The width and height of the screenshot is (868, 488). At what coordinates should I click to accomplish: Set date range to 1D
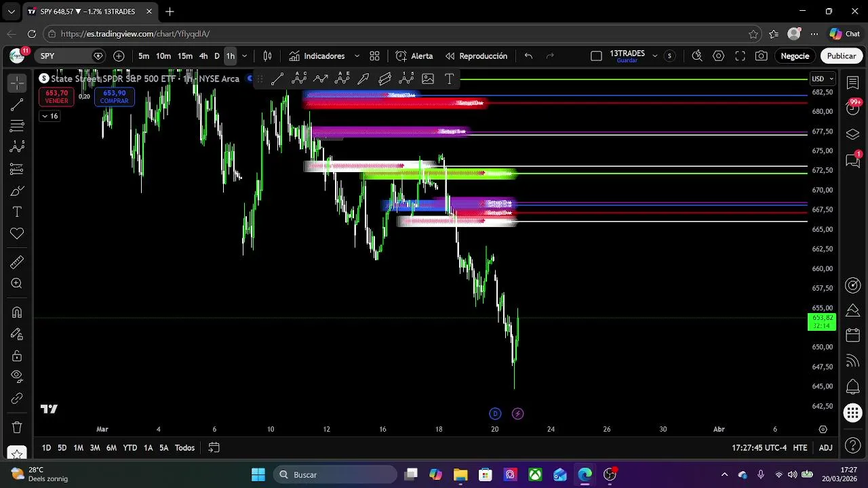coord(46,448)
